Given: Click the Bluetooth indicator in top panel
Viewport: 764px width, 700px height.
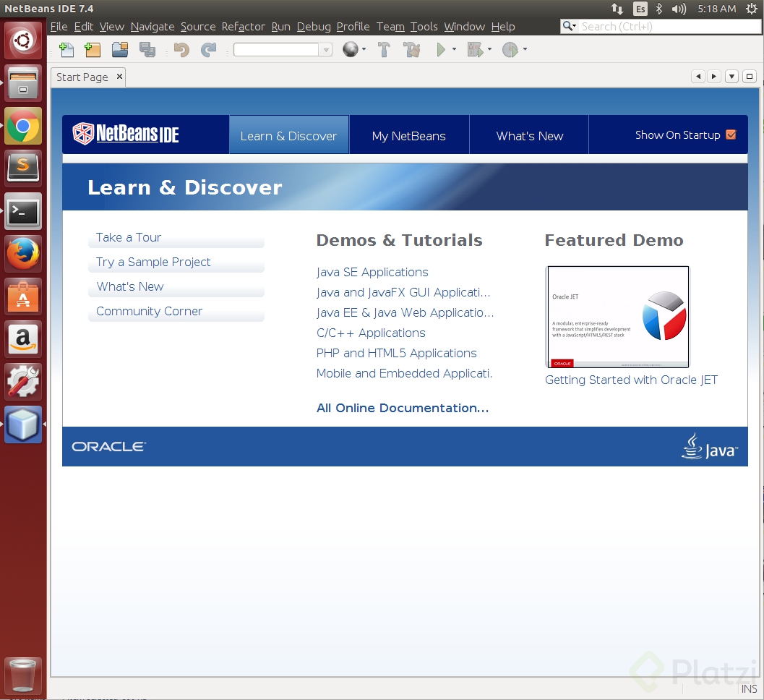Looking at the screenshot, I should click(658, 9).
